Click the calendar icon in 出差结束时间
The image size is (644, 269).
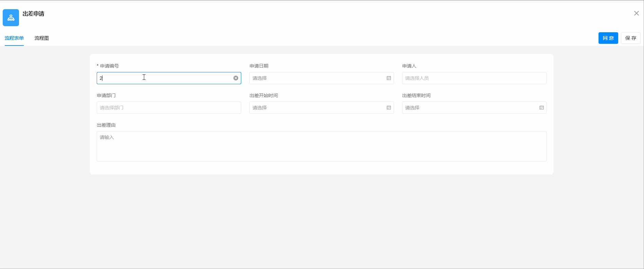[541, 108]
